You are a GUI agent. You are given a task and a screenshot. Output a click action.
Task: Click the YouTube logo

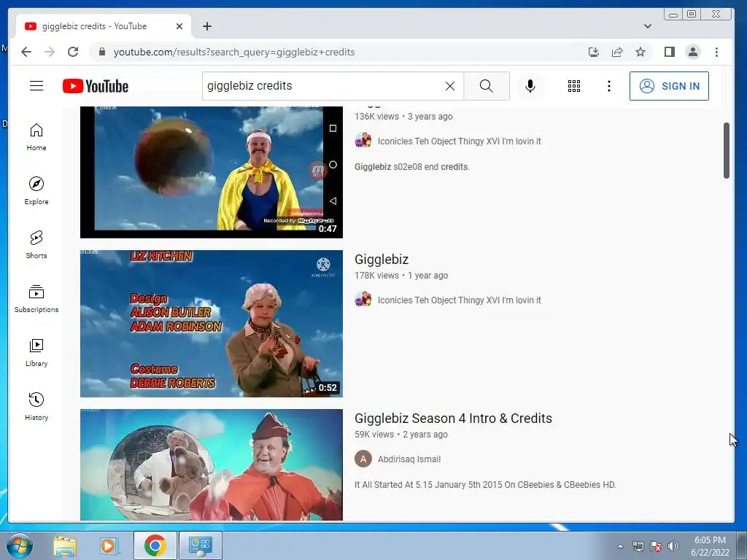[x=96, y=86]
